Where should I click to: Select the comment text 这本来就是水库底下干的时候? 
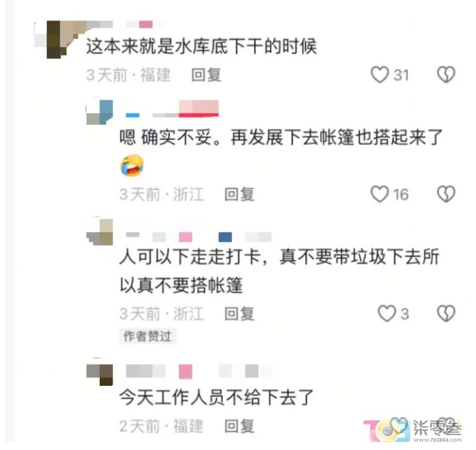(201, 46)
